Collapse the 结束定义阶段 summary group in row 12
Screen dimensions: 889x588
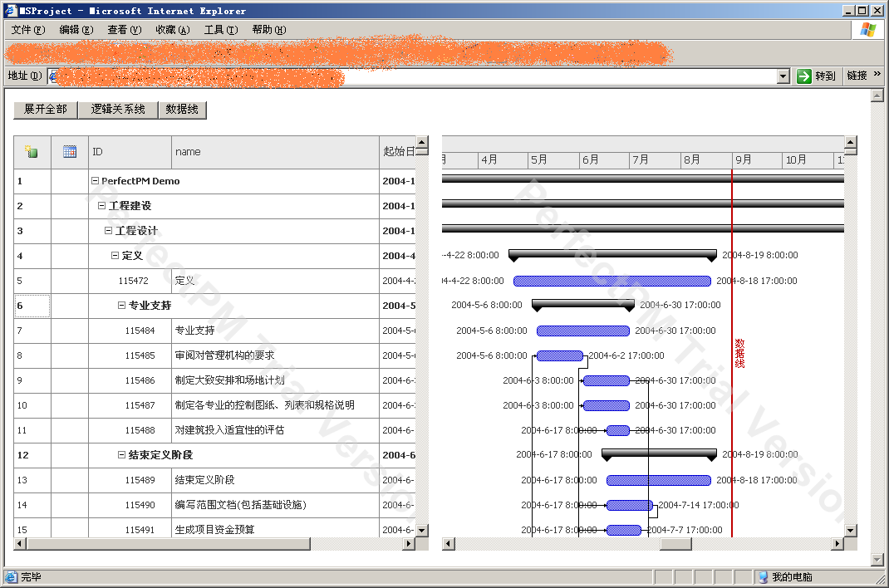[121, 455]
